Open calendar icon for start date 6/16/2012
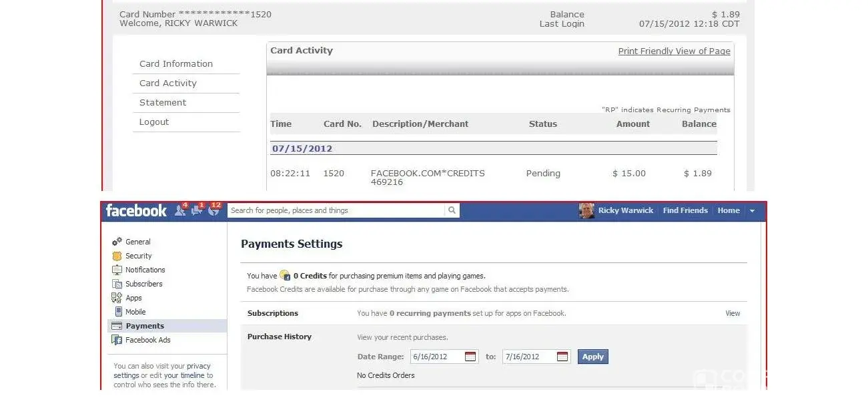The width and height of the screenshot is (868, 412). pos(470,357)
